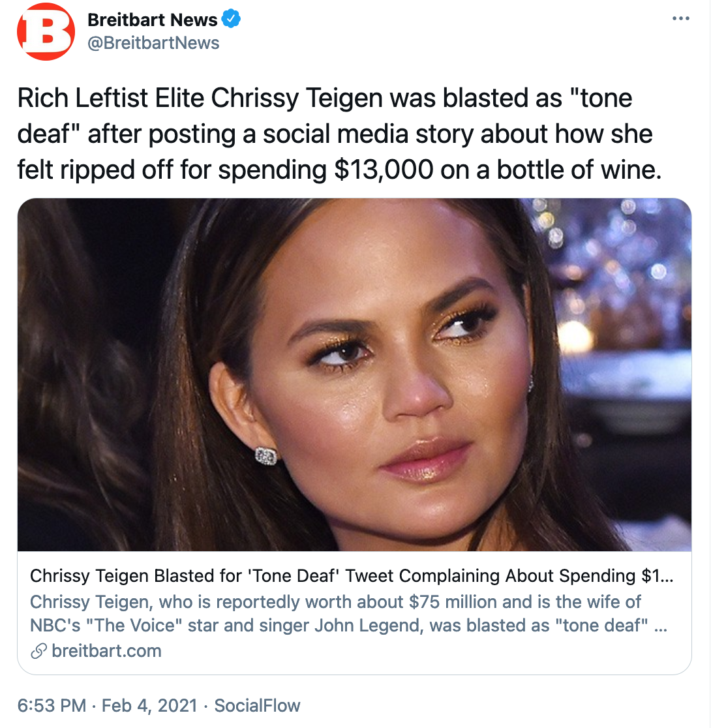Click the Breitbart red B logo avatar
This screenshot has width=711, height=728.
click(x=46, y=32)
